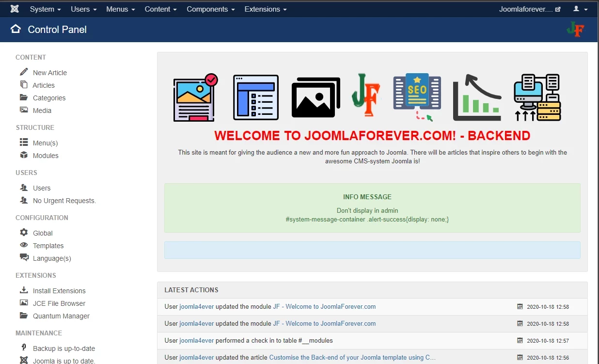This screenshot has height=364, width=599.
Task: Click the image icon beside JCE File Browser
Action: coord(24,302)
